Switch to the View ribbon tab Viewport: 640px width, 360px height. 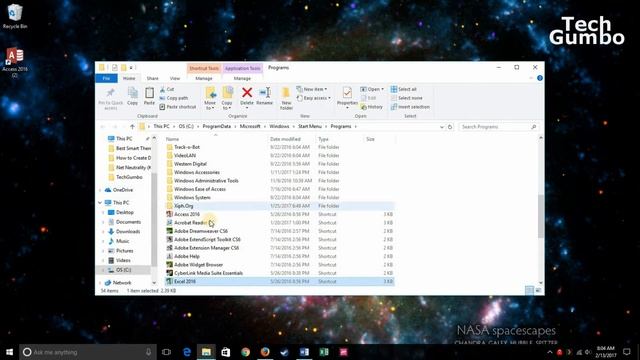[x=175, y=78]
